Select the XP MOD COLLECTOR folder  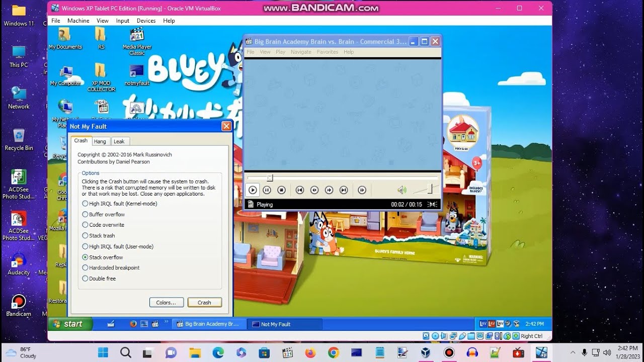(x=101, y=78)
